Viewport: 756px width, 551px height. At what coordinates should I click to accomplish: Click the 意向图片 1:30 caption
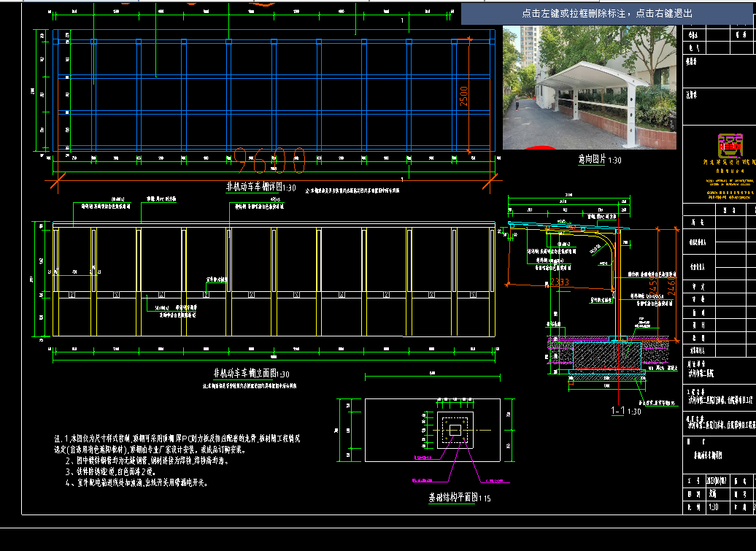tap(599, 160)
